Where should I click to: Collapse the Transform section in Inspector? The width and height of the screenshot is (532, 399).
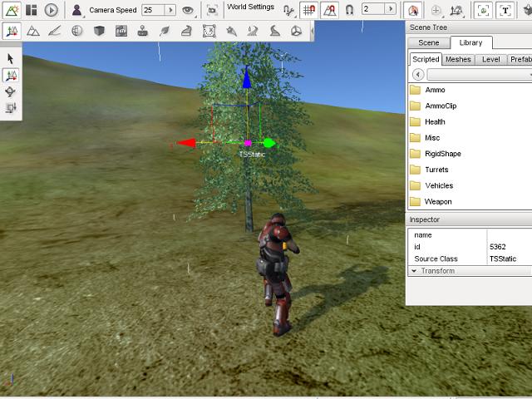pos(414,271)
